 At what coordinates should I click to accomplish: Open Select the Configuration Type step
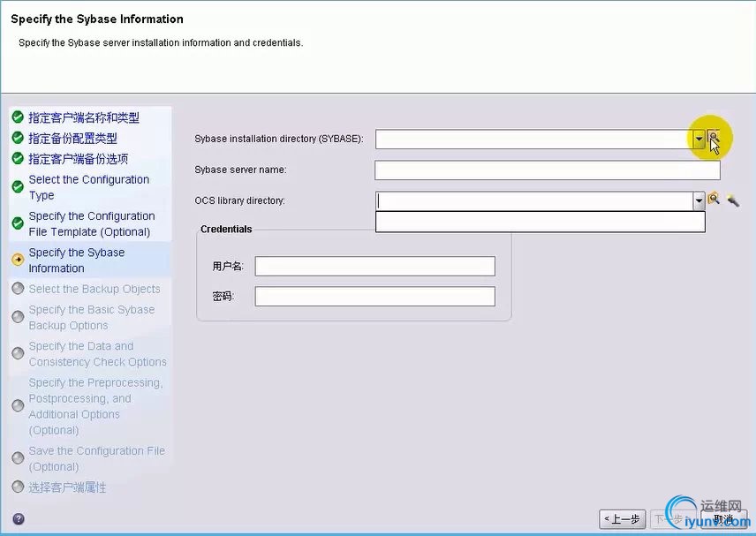pos(88,187)
